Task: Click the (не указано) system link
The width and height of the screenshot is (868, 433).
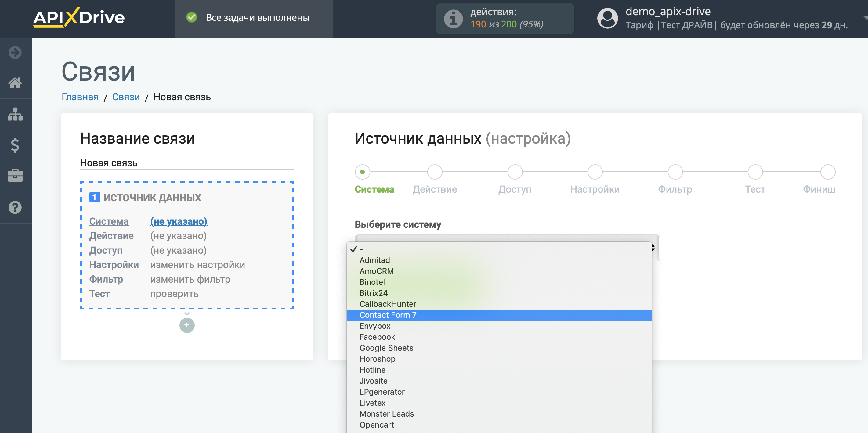Action: [179, 221]
